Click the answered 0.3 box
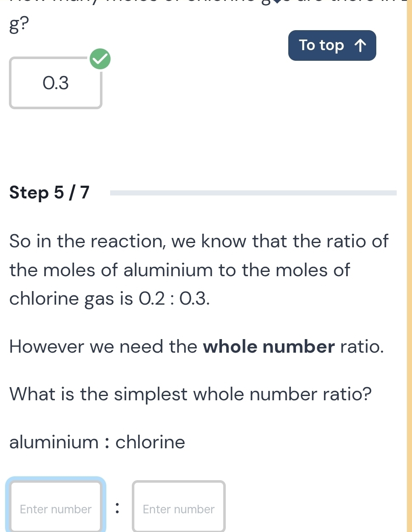 (56, 83)
